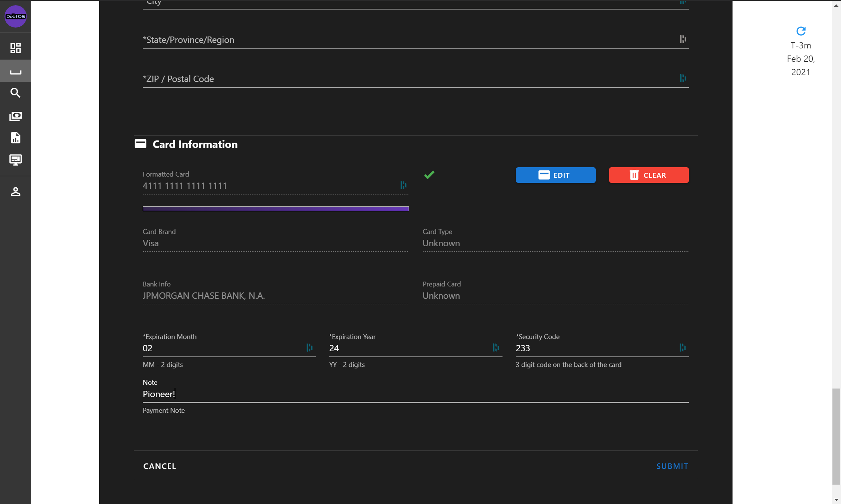Focus the ZIP / Postal Code field
The height and width of the screenshot is (504, 841).
point(410,79)
